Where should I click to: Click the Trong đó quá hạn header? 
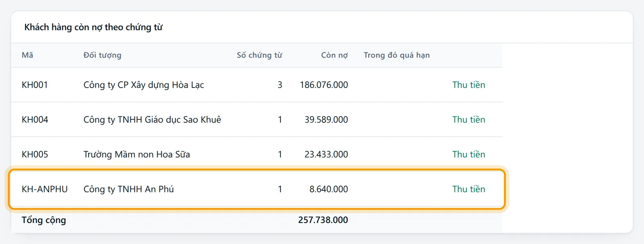click(x=396, y=55)
